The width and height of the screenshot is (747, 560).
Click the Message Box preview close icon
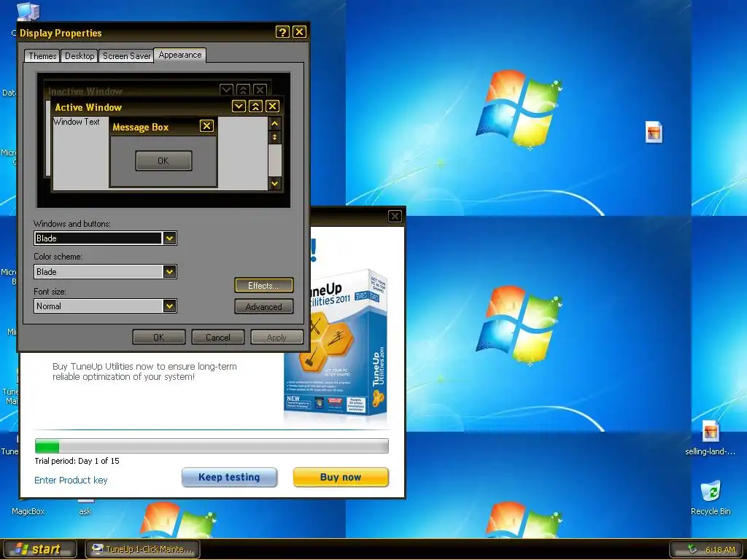pyautogui.click(x=206, y=125)
